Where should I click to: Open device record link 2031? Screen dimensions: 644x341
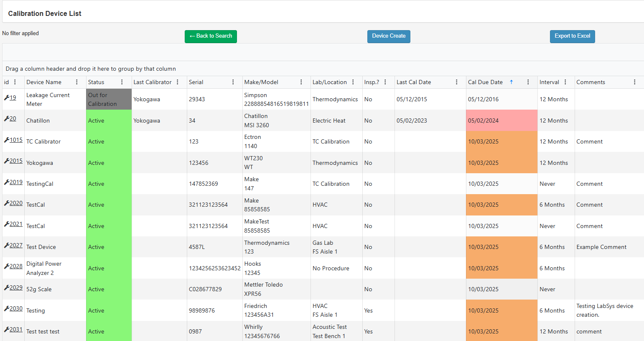coord(16,330)
